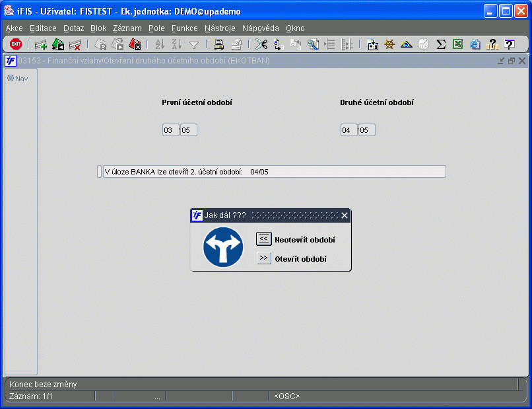Click První účetní období heading
532x409 pixels.
tap(197, 102)
